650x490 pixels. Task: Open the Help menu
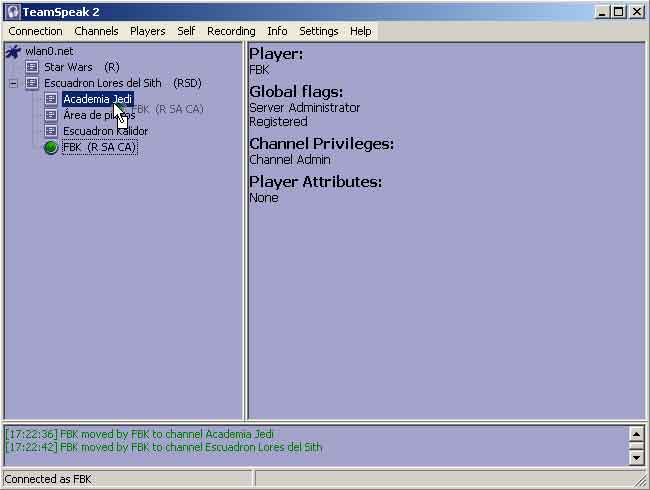(360, 32)
